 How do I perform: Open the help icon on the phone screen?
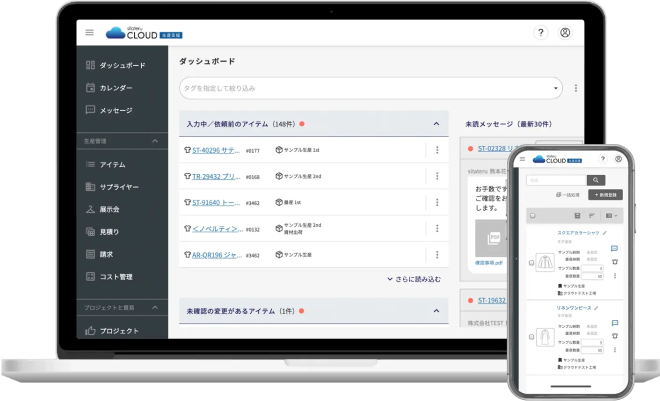(x=603, y=159)
